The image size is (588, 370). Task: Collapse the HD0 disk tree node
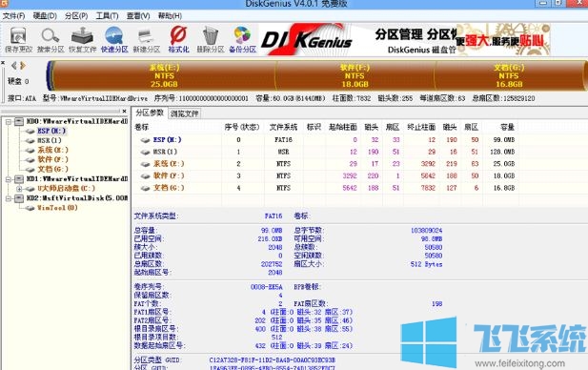tap(8, 121)
